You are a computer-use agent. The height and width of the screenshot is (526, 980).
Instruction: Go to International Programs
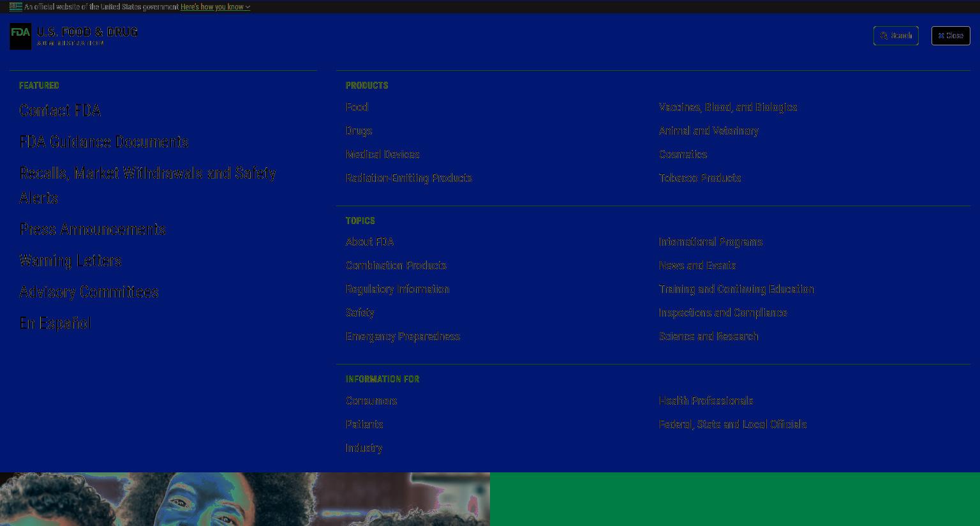pos(711,242)
